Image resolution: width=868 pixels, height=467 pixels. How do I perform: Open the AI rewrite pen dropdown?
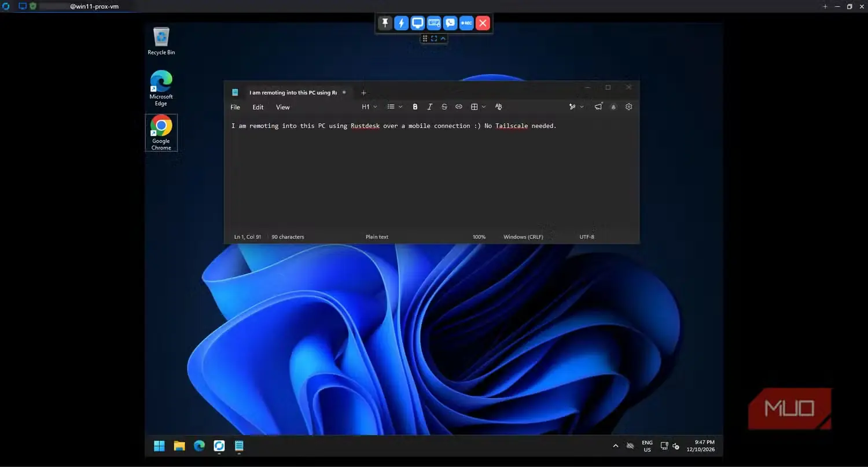pos(576,107)
